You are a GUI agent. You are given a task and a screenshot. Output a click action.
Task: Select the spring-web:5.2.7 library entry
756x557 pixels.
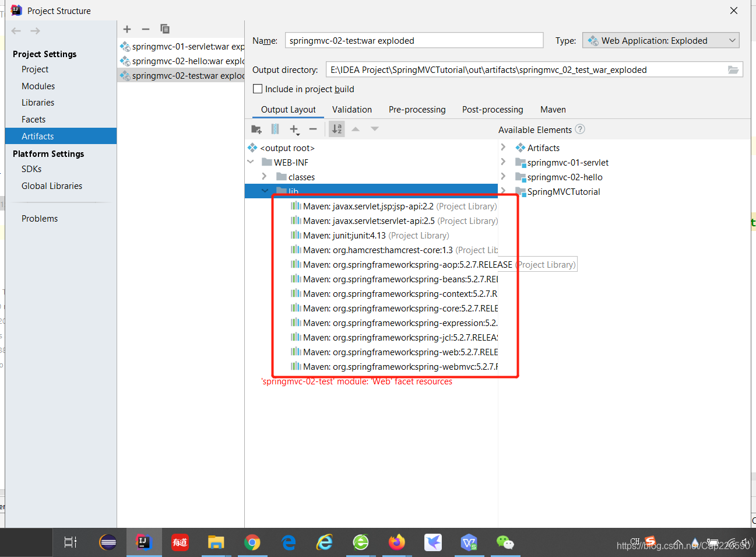(x=394, y=352)
